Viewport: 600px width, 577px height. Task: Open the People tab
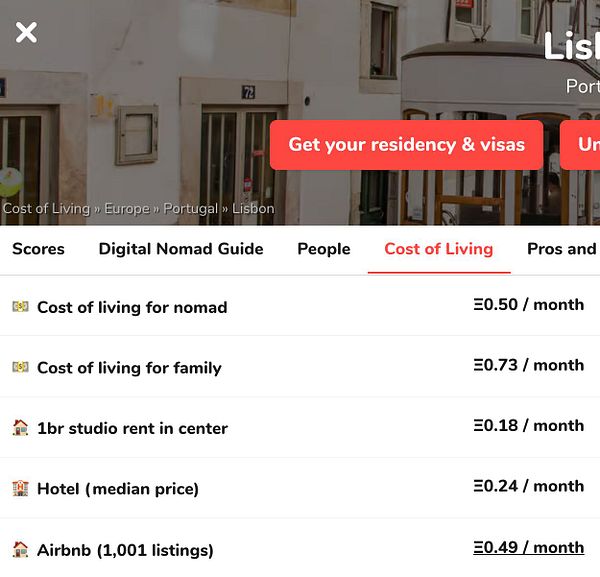324,249
